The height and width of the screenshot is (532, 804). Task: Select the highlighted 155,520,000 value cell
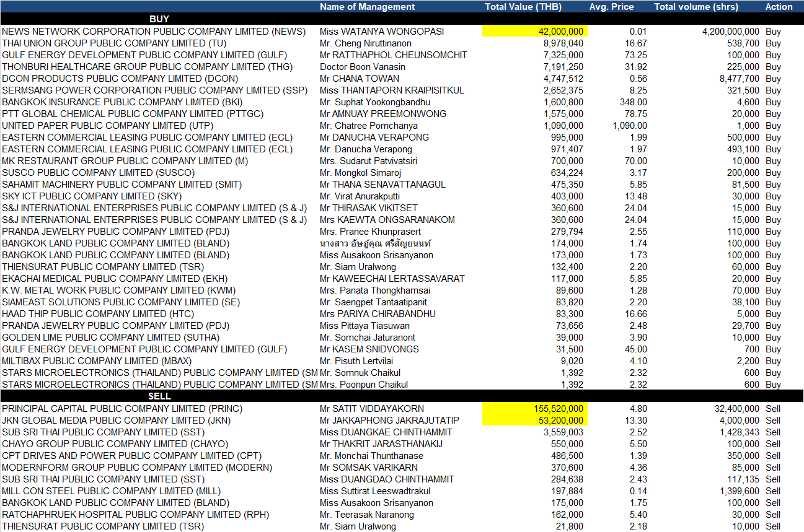point(534,409)
